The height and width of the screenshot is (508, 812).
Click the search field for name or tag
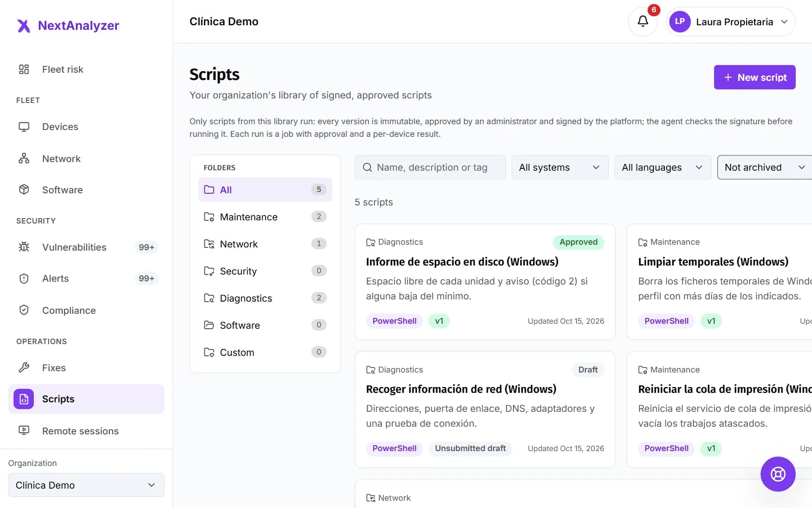(x=430, y=168)
